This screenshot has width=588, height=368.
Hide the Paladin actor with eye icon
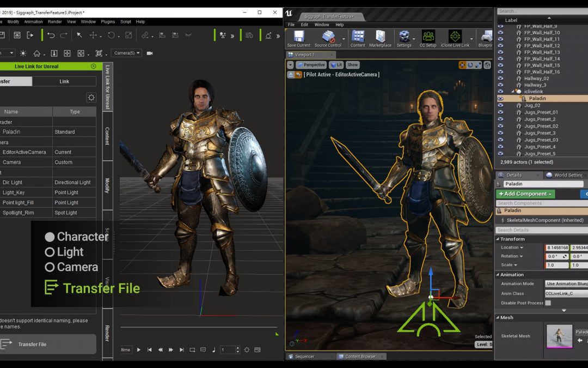500,99
